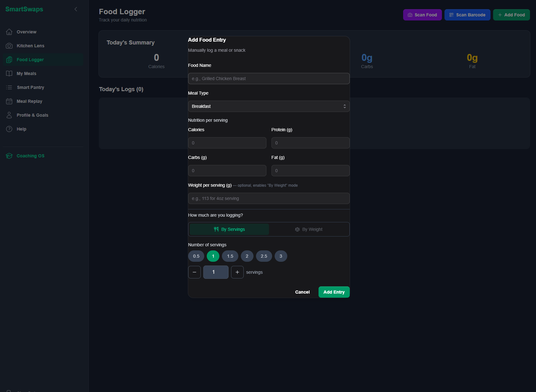Screen dimensions: 536x392
Task: Enable By Weight logging mode
Action: pos(309,229)
